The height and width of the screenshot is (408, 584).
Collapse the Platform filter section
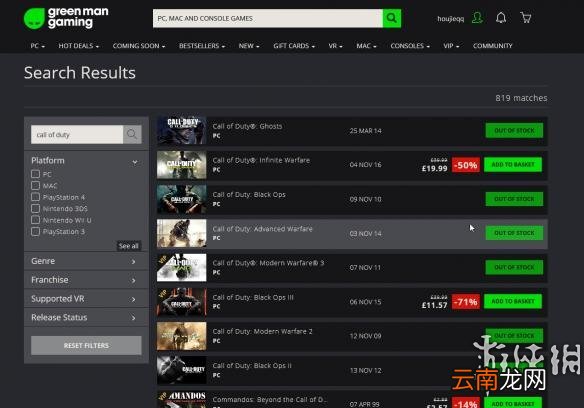coord(135,162)
